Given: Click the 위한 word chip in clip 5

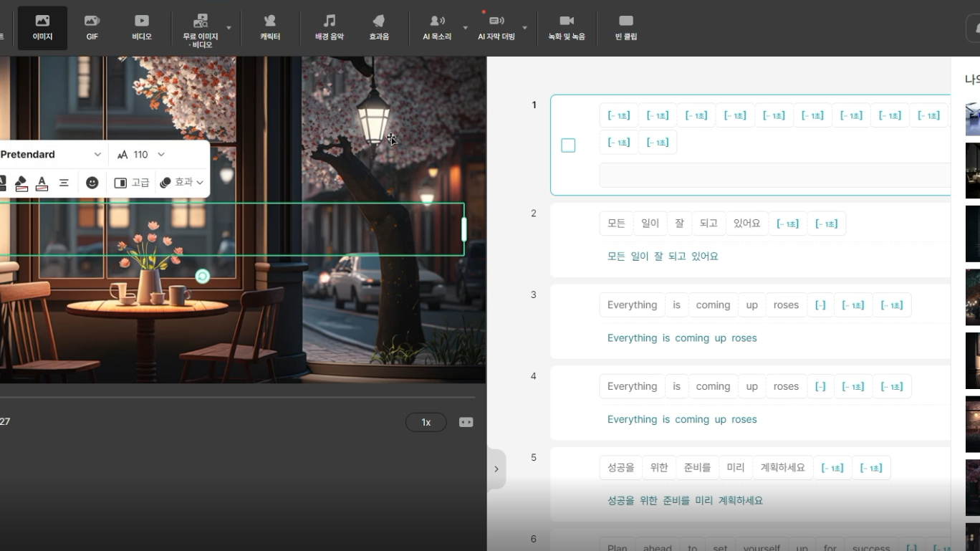Looking at the screenshot, I should click(659, 468).
